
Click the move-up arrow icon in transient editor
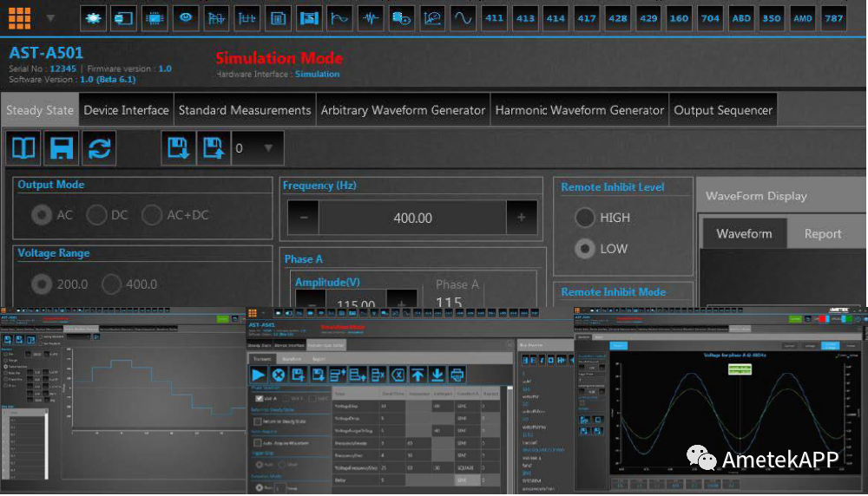418,375
